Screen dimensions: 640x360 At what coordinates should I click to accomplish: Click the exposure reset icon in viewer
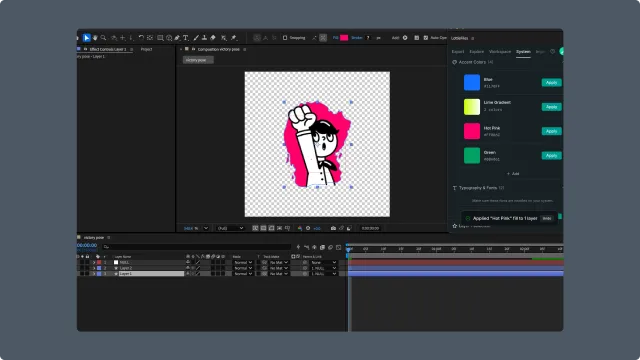pos(308,228)
